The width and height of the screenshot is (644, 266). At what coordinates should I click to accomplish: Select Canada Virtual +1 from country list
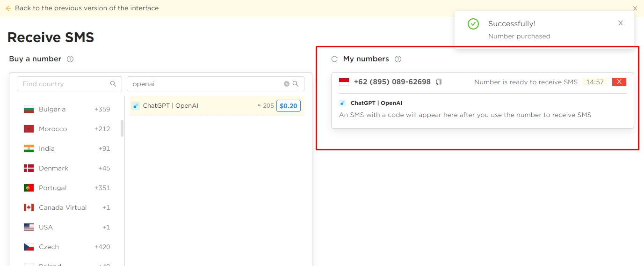(67, 207)
